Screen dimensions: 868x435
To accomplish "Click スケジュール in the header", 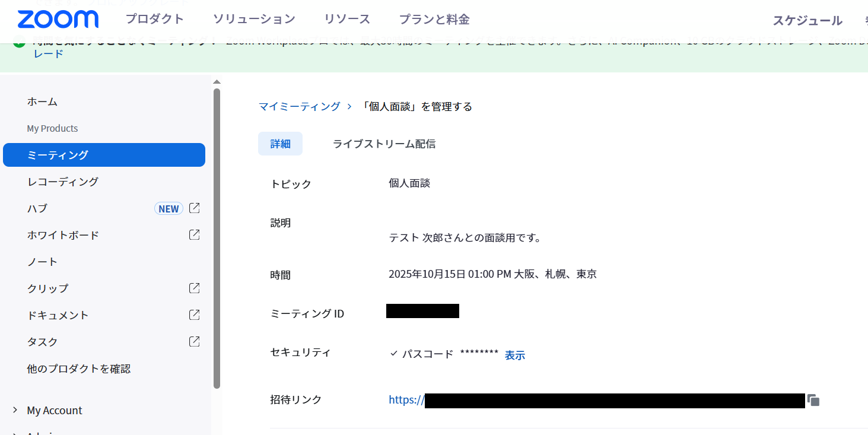I will pyautogui.click(x=807, y=21).
